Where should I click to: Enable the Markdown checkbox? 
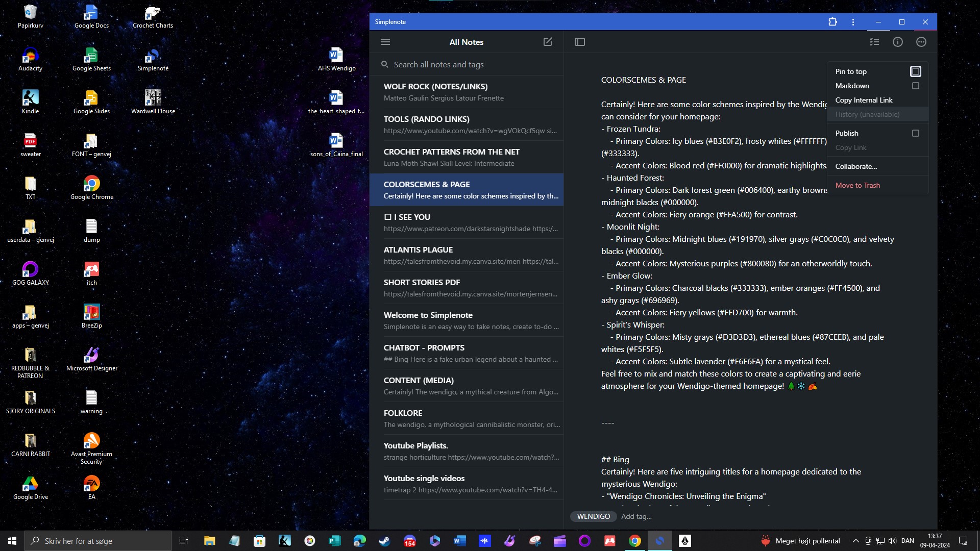(915, 86)
